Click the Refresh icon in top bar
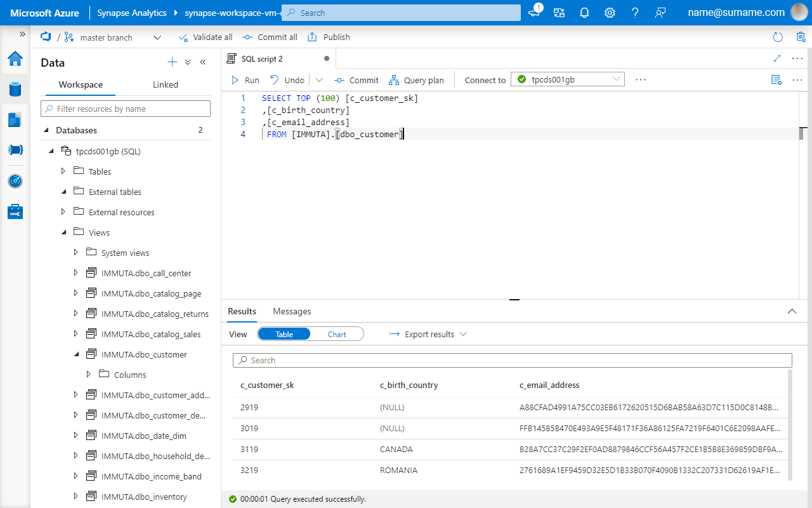The height and width of the screenshot is (508, 812). coord(778,37)
